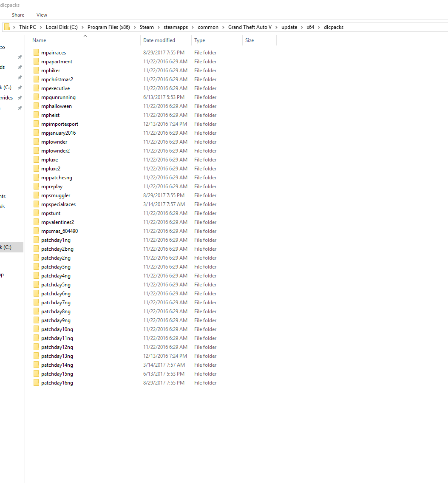Click the mpexecutive folder icon
This screenshot has height=484, width=448.
pos(36,88)
